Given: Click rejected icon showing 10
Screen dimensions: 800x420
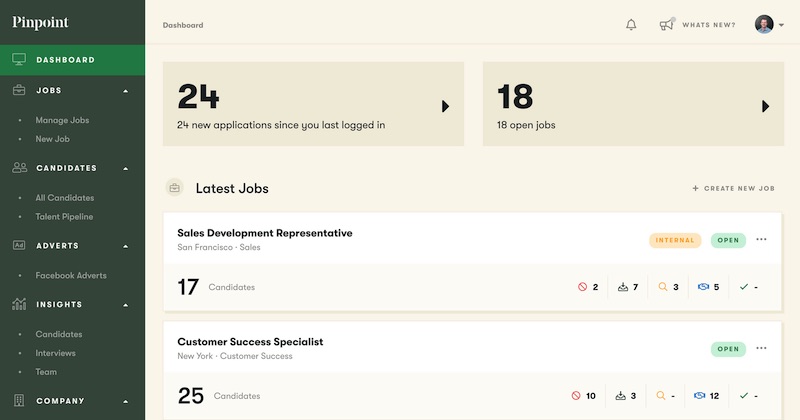Looking at the screenshot, I should (576, 396).
